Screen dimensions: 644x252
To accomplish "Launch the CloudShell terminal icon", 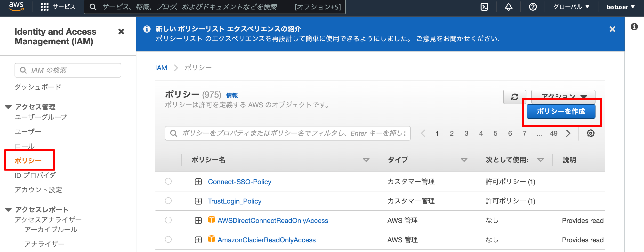I will tap(484, 7).
